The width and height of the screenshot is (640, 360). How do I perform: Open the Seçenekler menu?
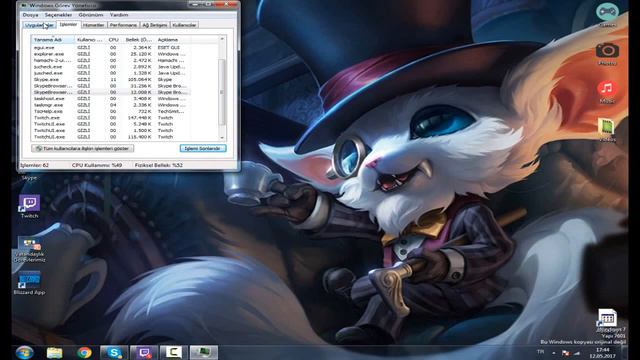pyautogui.click(x=58, y=15)
